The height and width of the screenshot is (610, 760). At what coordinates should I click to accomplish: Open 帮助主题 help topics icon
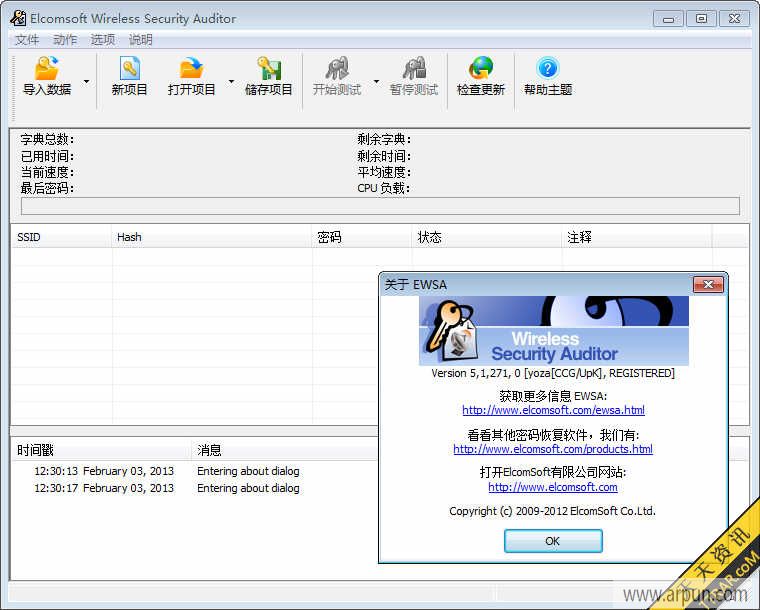[548, 68]
